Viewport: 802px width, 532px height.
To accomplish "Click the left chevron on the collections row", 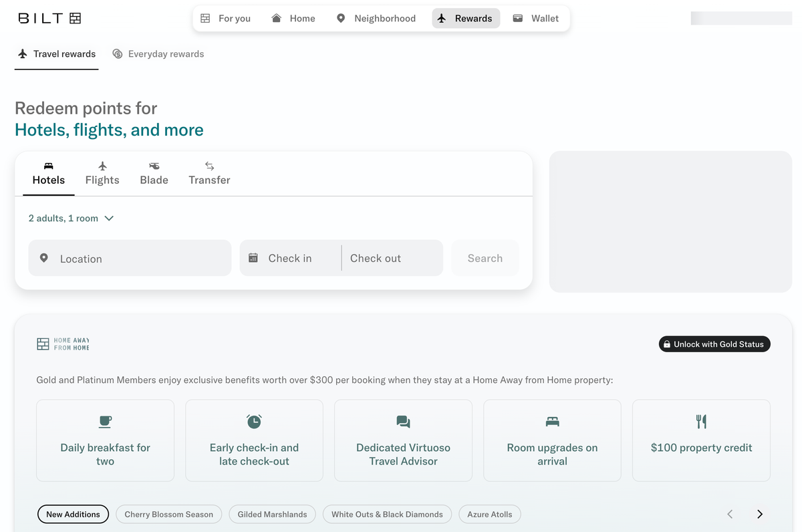I will click(730, 514).
